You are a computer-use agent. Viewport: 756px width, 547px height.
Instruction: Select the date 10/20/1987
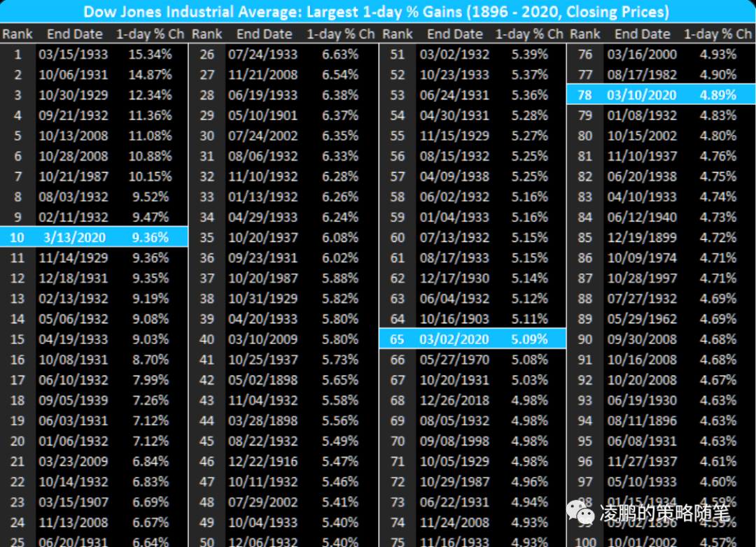[x=262, y=278]
